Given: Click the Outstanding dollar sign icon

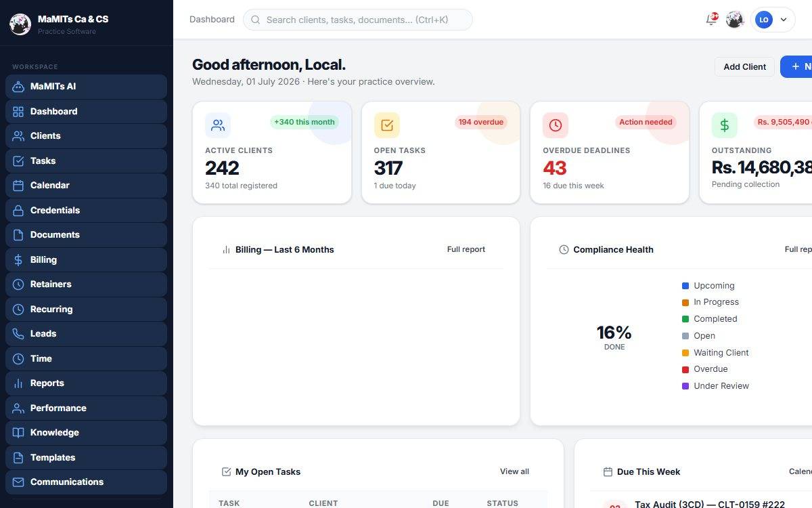Looking at the screenshot, I should pos(725,125).
